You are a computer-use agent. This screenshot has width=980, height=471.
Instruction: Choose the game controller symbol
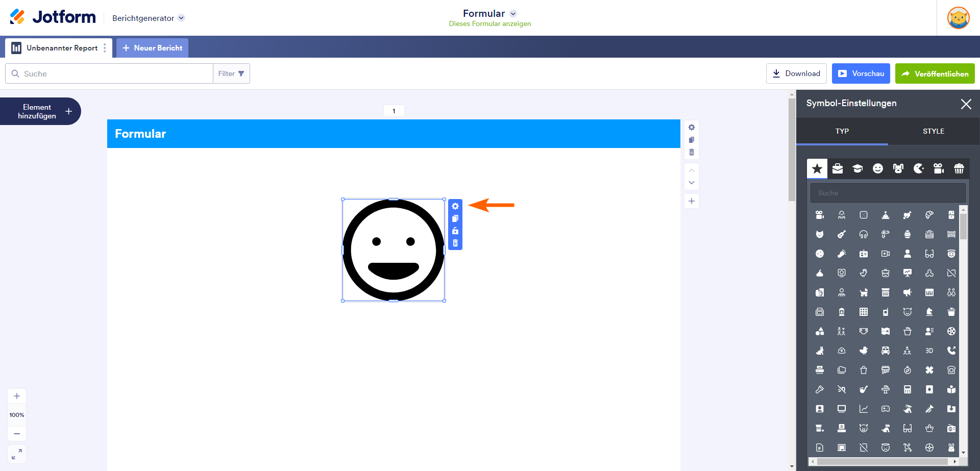[x=886, y=409]
